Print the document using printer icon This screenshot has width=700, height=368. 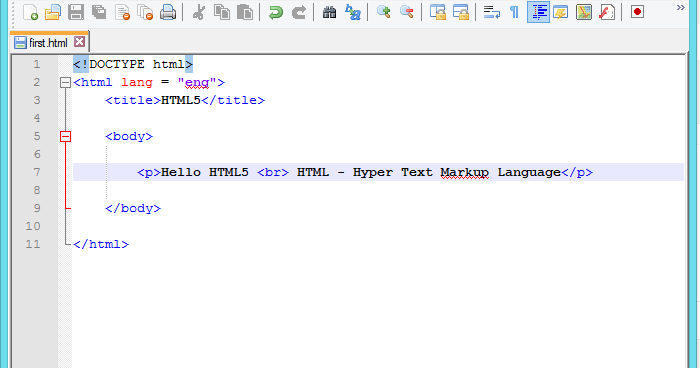[168, 12]
